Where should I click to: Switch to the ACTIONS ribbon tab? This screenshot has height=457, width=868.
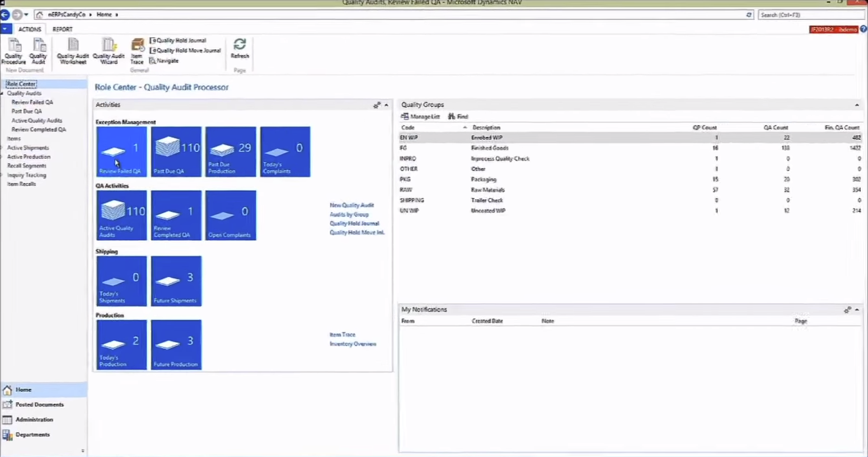pyautogui.click(x=30, y=29)
